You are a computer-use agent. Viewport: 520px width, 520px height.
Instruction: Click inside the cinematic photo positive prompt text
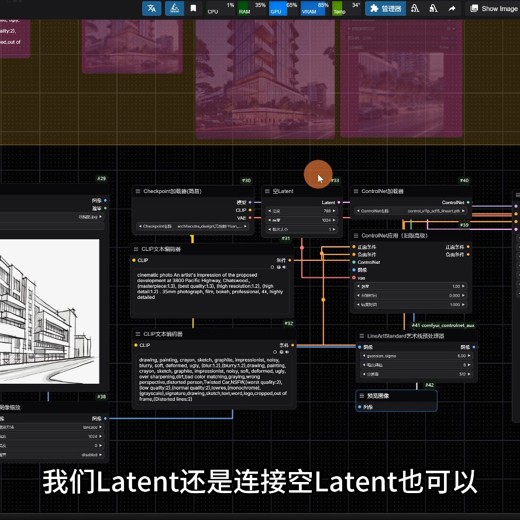pos(210,286)
